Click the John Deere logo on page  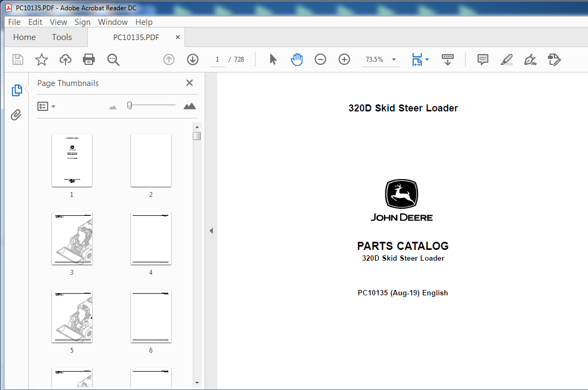[402, 201]
